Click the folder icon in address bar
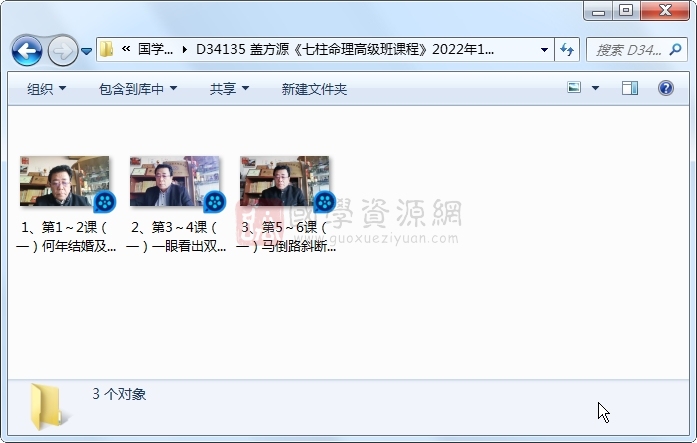 107,49
